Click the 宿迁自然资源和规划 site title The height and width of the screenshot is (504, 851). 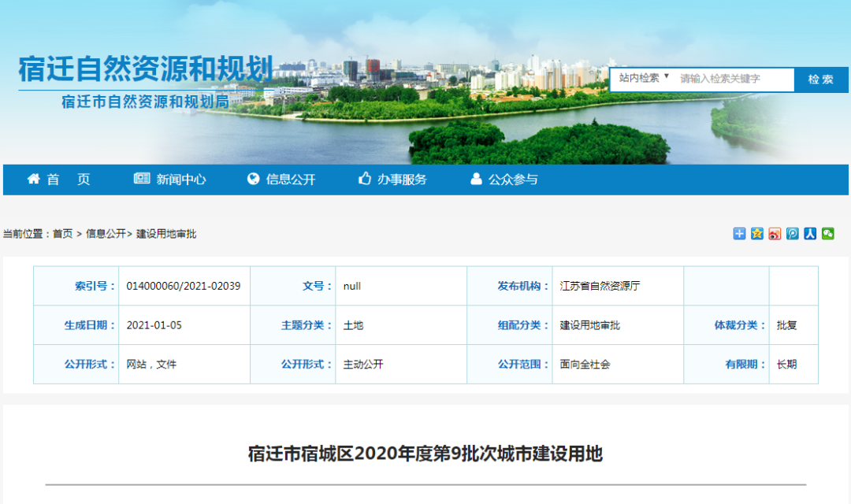(x=146, y=69)
